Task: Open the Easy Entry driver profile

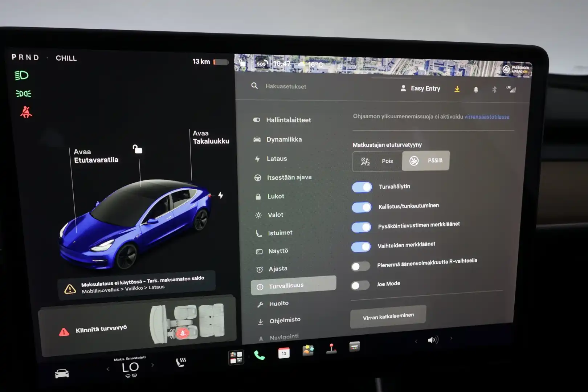Action: [420, 88]
